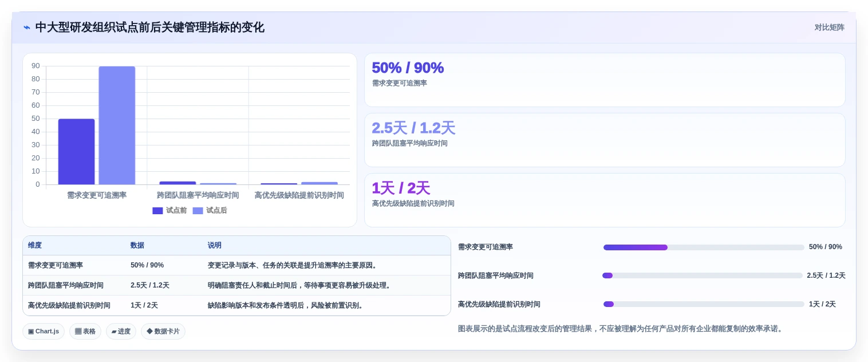The width and height of the screenshot is (868, 362).
Task: Click the 维度 table column header
Action: coord(35,245)
